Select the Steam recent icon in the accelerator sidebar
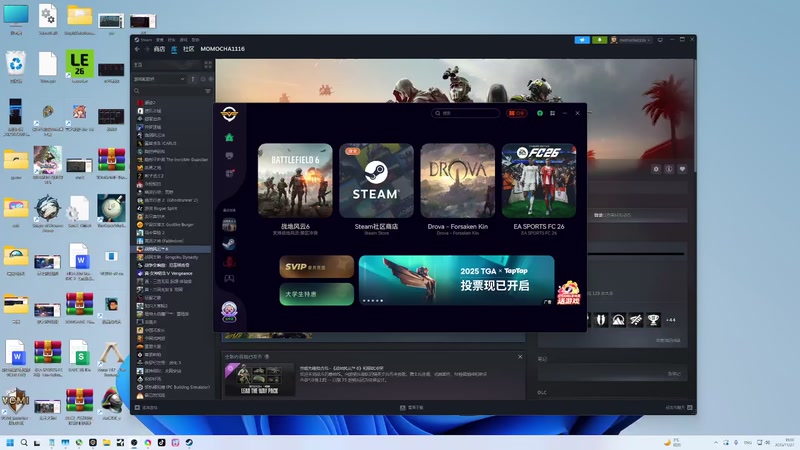Viewport: 800px width, 450px height. 229,243
